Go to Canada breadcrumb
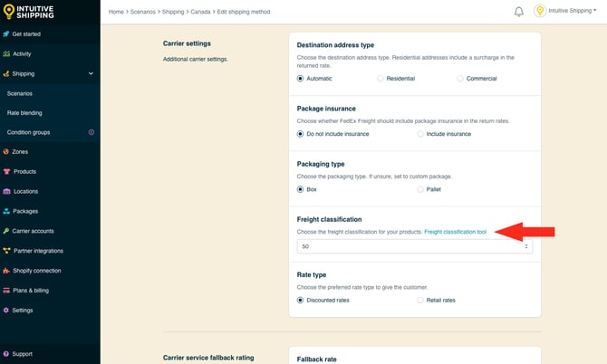Viewport: 607px width, 364px height. point(200,12)
